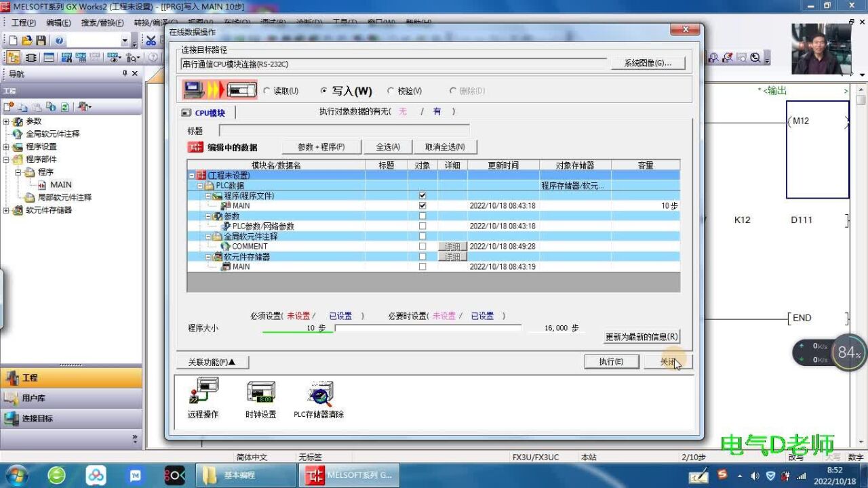Screen dimensions: 868x488
Task: Click the Properties info icon in the project panel
Action: click(x=51, y=107)
